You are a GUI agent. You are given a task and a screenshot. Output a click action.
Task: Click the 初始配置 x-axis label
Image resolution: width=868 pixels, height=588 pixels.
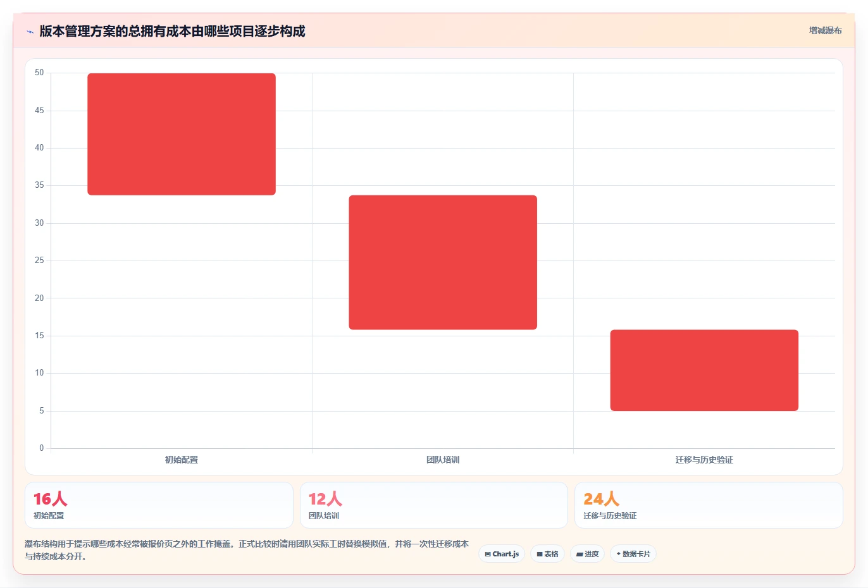[x=182, y=460]
